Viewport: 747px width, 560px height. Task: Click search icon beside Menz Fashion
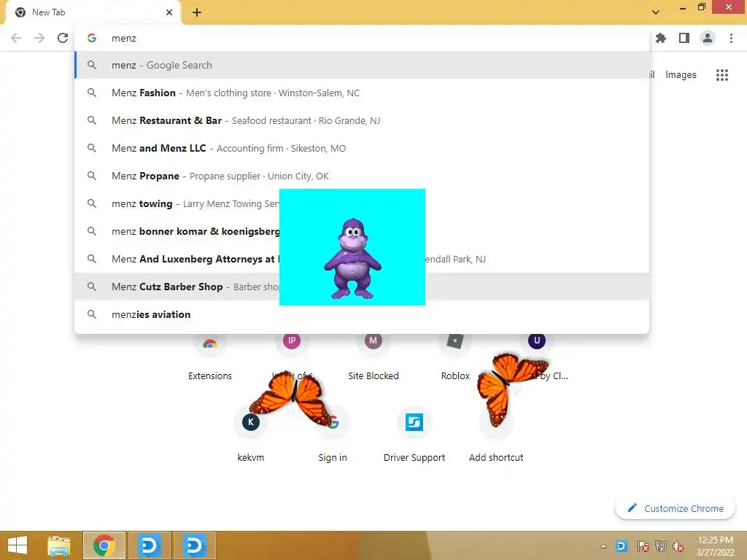coord(92,93)
